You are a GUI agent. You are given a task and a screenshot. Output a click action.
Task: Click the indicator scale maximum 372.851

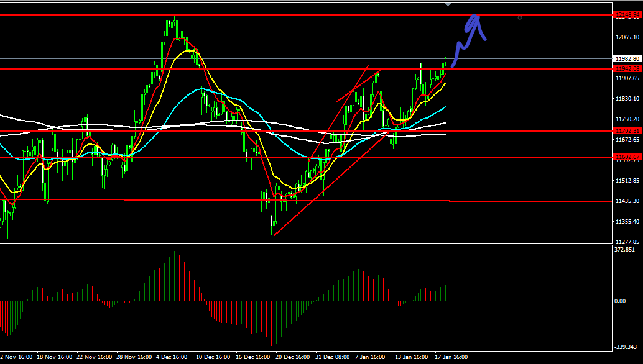click(624, 249)
